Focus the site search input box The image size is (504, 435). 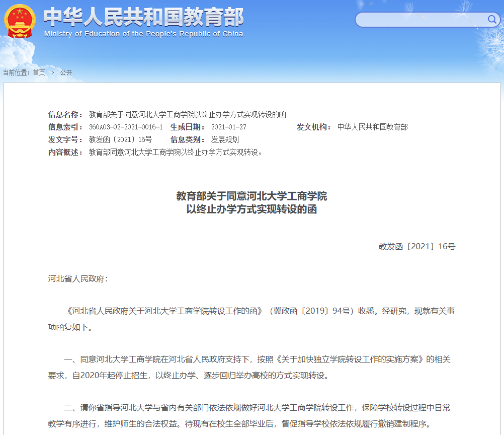(x=420, y=20)
